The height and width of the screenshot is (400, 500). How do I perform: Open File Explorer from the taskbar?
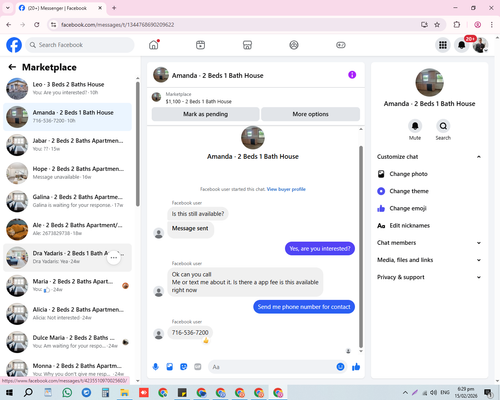tap(124, 393)
